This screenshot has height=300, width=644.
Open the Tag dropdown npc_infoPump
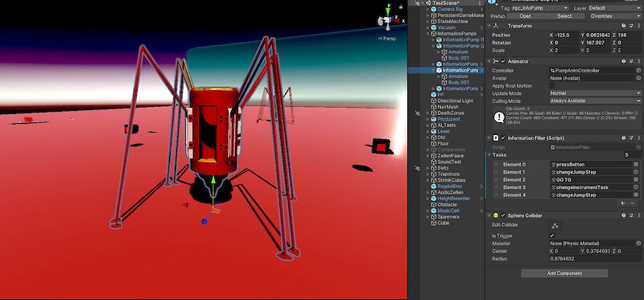539,8
